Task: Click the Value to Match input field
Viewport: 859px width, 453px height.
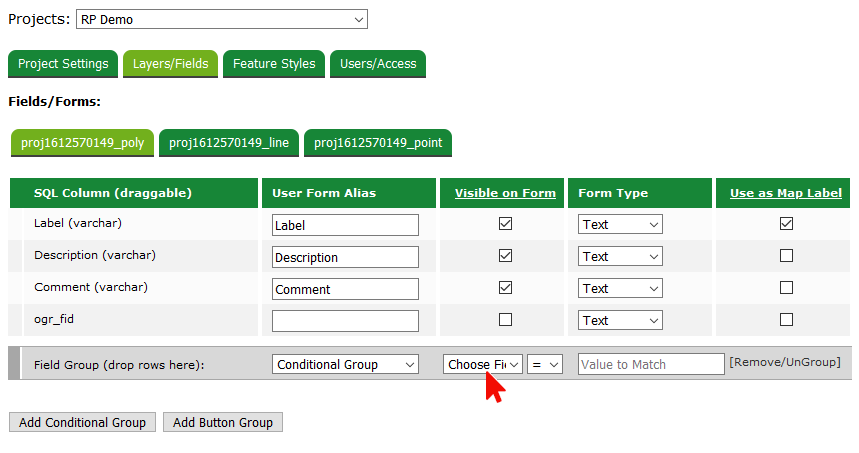Action: (650, 365)
